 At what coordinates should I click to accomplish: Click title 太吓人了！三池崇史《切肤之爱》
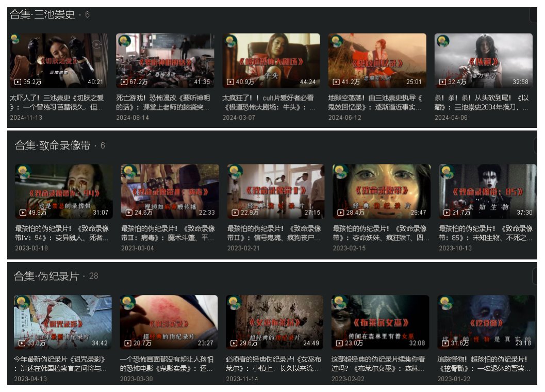[57, 102]
